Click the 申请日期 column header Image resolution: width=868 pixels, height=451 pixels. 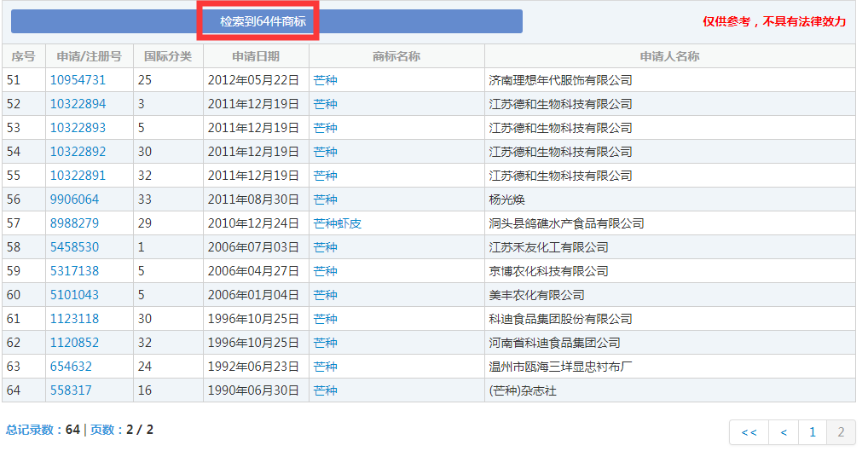coord(256,56)
